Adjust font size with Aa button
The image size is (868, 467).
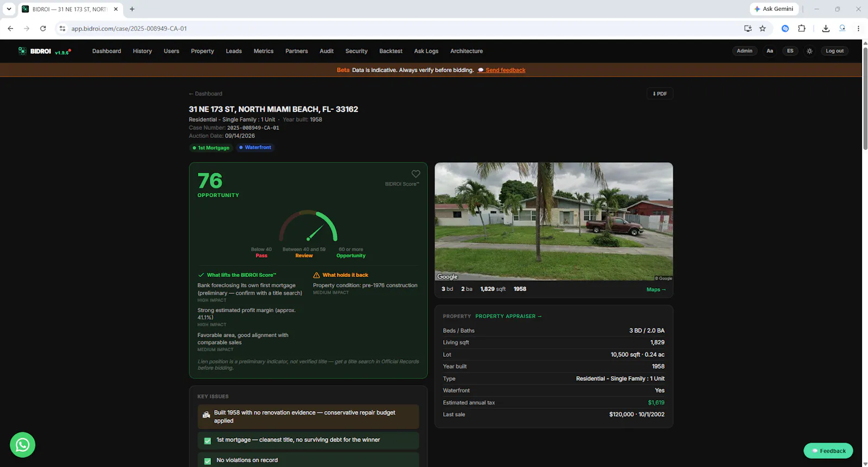pos(769,51)
